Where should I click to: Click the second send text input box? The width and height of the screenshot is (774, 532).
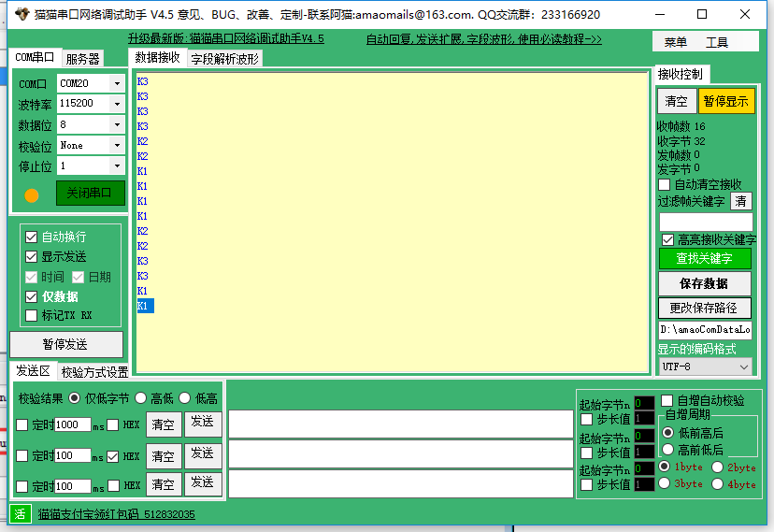(400, 454)
